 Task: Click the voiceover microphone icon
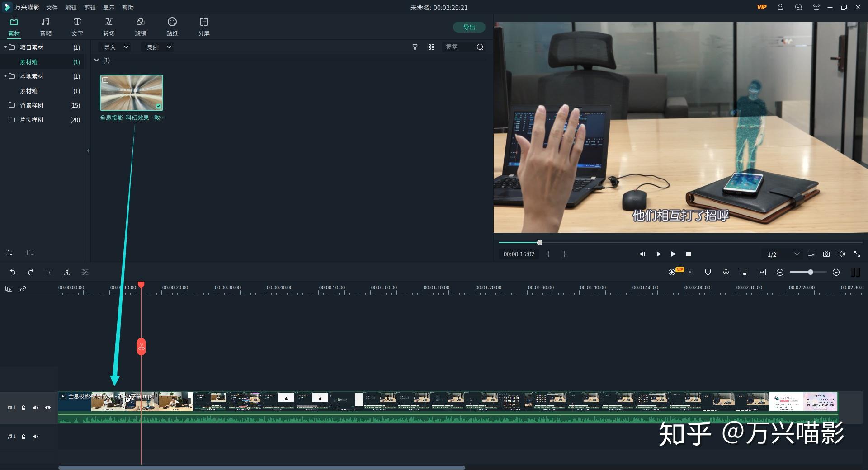click(726, 272)
